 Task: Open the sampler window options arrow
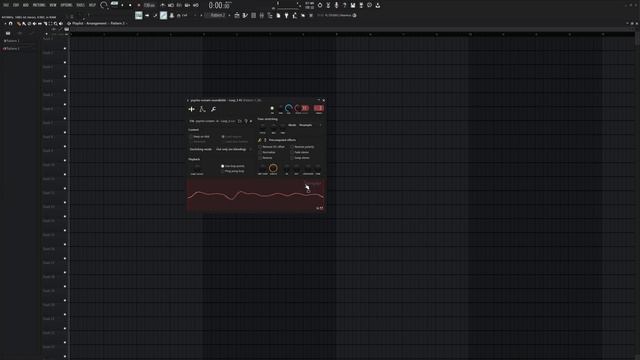point(188,100)
